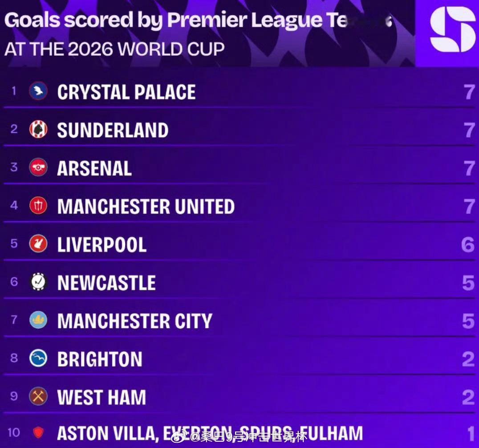
Task: Select the NEWCASTLE team name
Action: 106,283
